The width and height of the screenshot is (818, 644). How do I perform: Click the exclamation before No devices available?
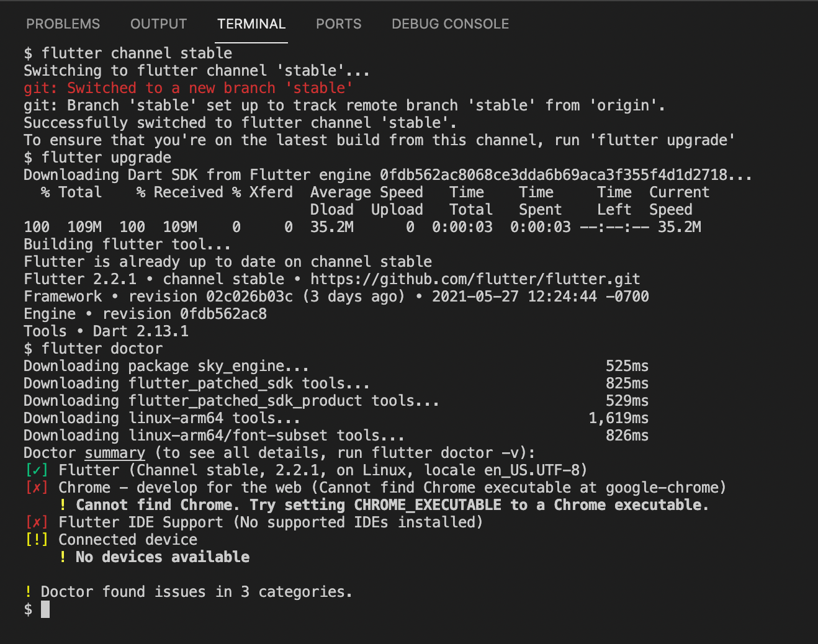[62, 557]
